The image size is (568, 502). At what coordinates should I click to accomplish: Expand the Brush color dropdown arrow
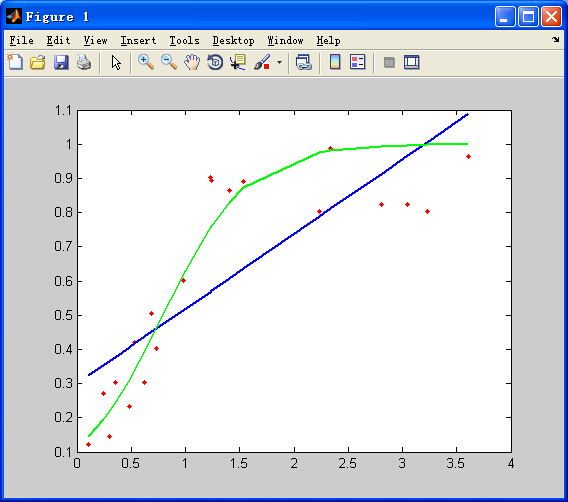click(x=279, y=63)
